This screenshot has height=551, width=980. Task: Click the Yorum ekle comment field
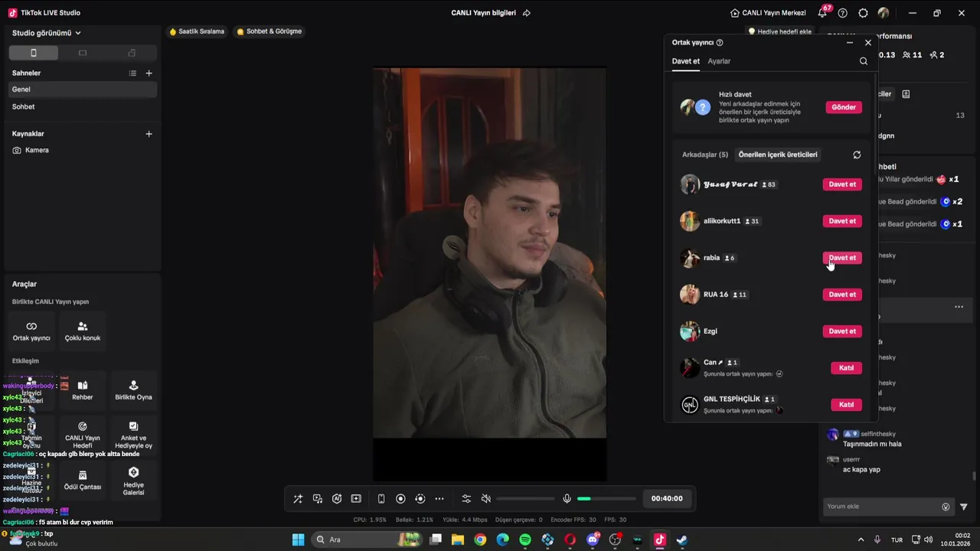(x=888, y=507)
